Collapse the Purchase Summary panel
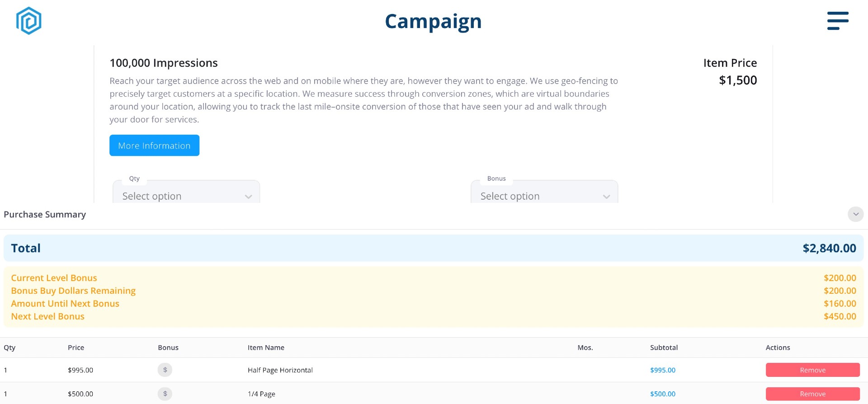This screenshot has width=868, height=404. (x=855, y=214)
